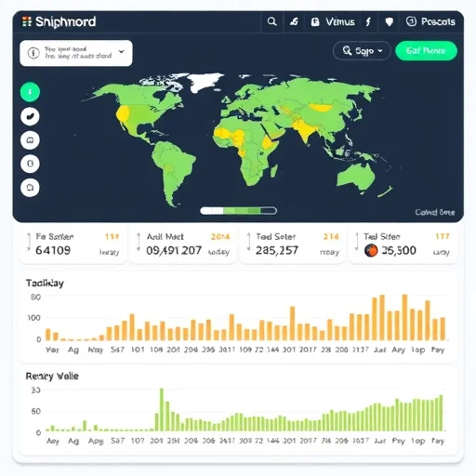Click the circular icon beside Pcacats

pyautogui.click(x=411, y=21)
